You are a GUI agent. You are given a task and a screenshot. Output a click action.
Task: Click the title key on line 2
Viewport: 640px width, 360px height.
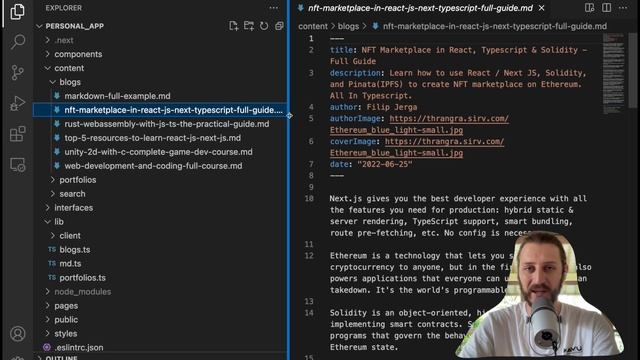point(341,50)
